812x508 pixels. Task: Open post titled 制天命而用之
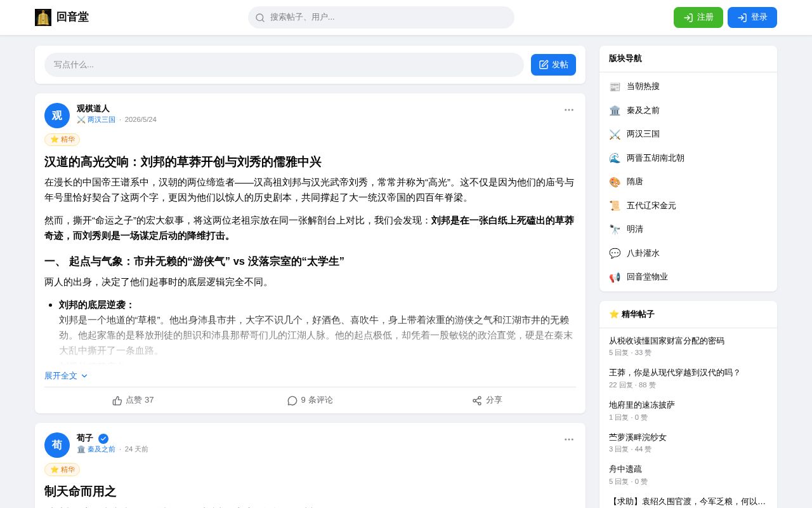point(81,491)
